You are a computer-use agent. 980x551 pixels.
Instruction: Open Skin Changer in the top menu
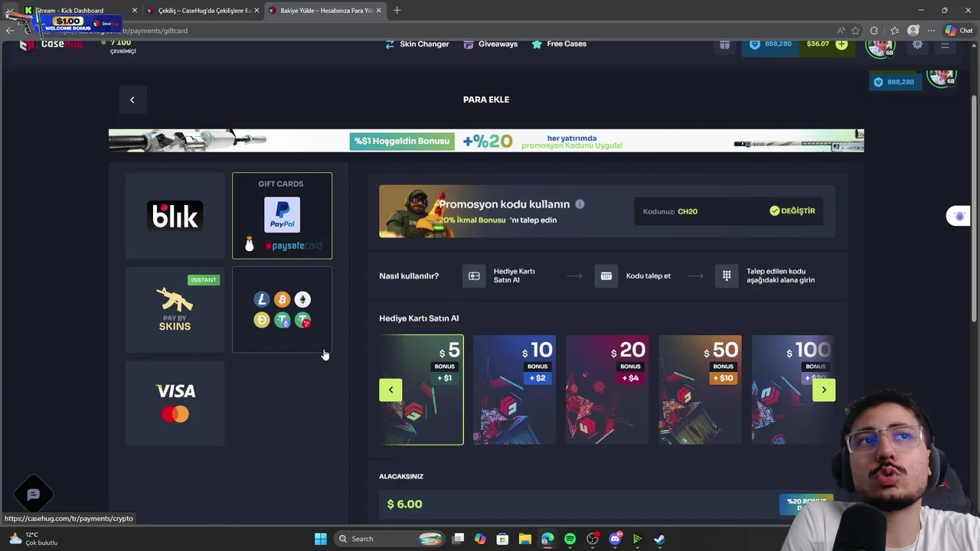[416, 44]
